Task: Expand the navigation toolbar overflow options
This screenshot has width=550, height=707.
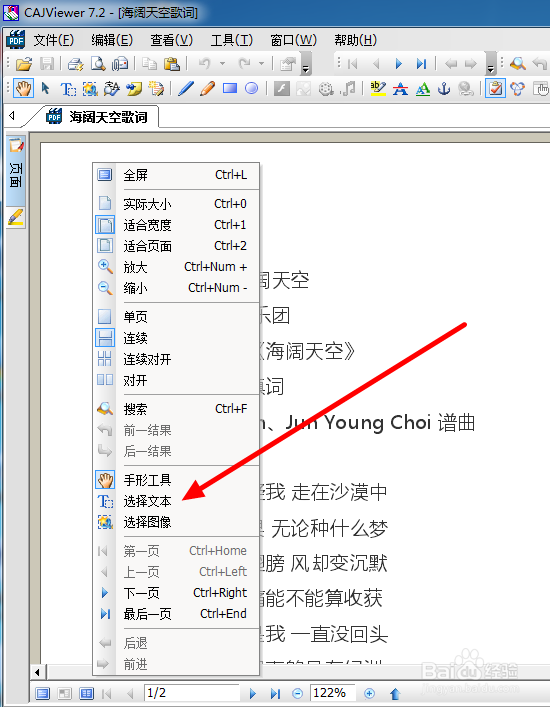Action: [491, 64]
